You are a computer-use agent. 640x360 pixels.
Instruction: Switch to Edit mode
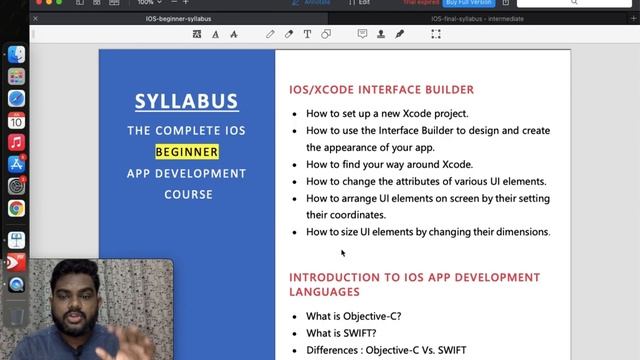tap(359, 2)
